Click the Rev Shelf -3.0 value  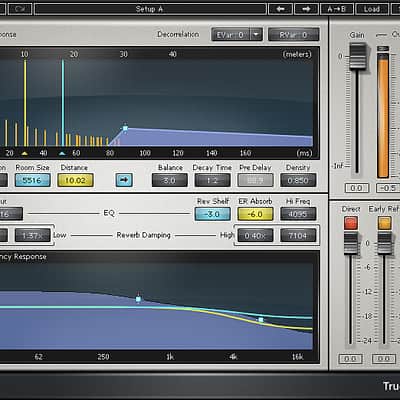pyautogui.click(x=212, y=214)
